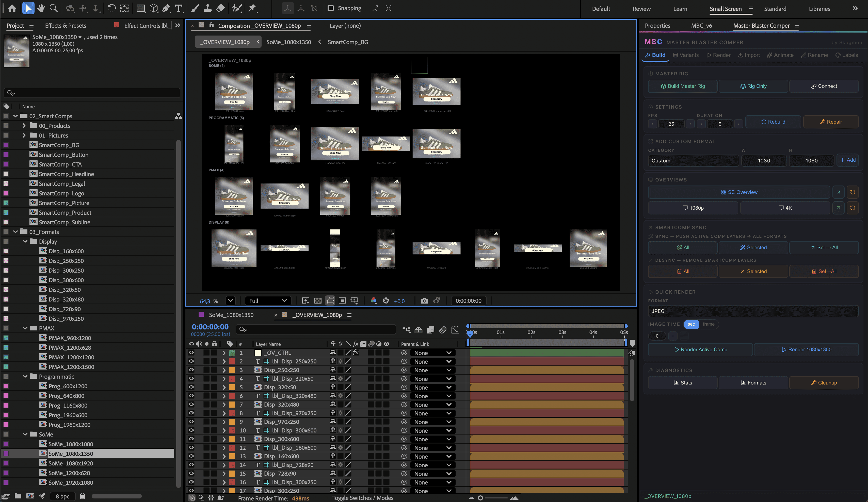Take a snapshot with camera icon
This screenshot has height=502, width=868.
(x=424, y=301)
